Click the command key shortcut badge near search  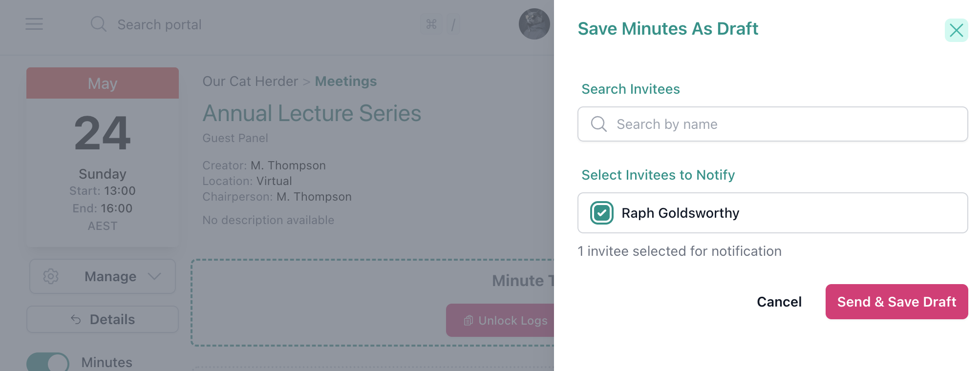[431, 24]
